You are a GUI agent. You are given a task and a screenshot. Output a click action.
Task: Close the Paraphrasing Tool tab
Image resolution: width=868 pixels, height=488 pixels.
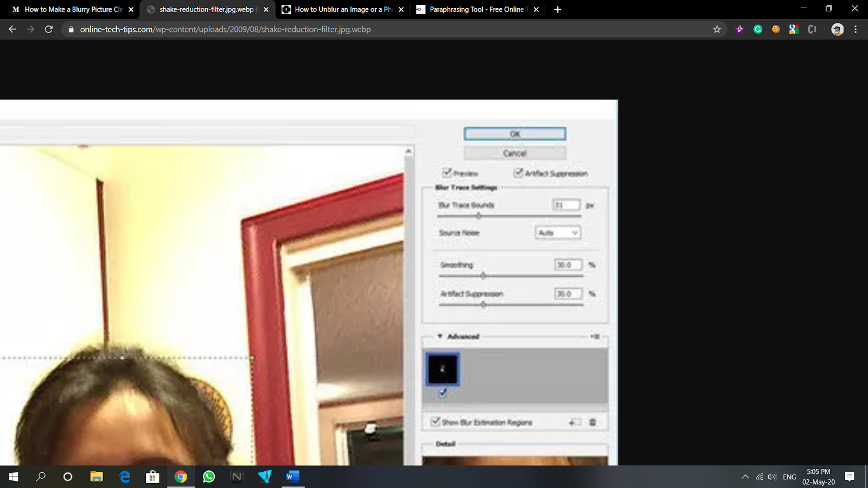536,9
